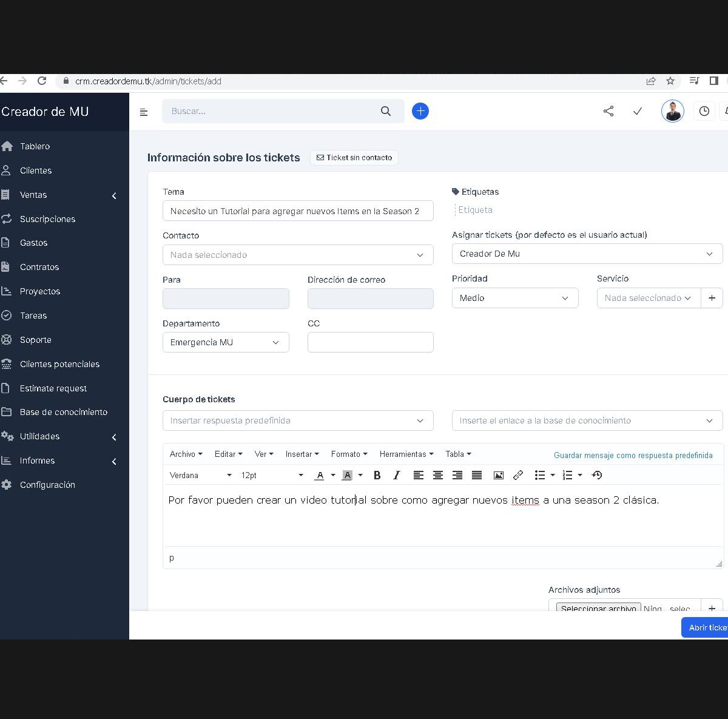Open the Editar editor menu

click(x=228, y=454)
